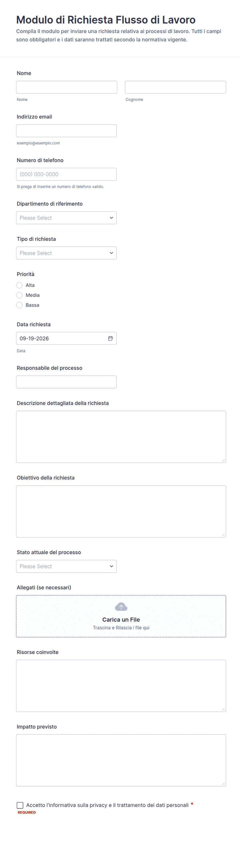The image size is (240, 868).
Task: Focus the Risorse coinvolte text area
Action: [121, 686]
